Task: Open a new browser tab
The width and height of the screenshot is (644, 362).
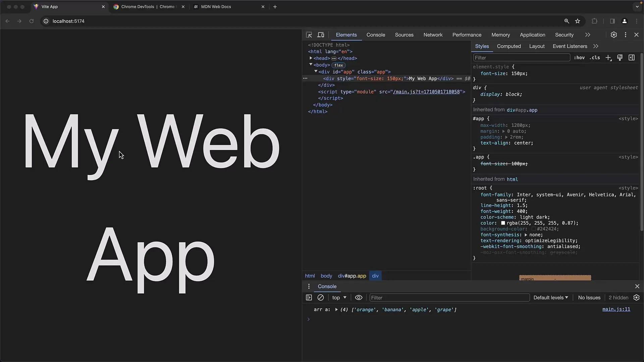Action: (x=275, y=7)
